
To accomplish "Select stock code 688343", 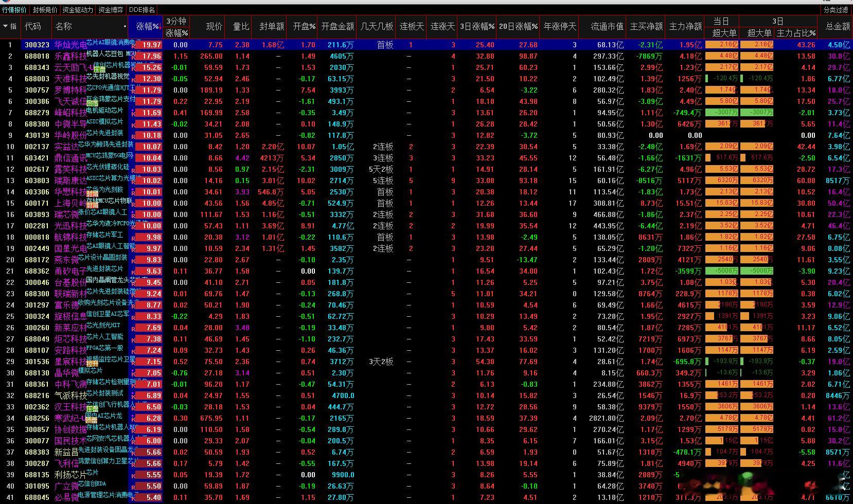I will 37,68.
